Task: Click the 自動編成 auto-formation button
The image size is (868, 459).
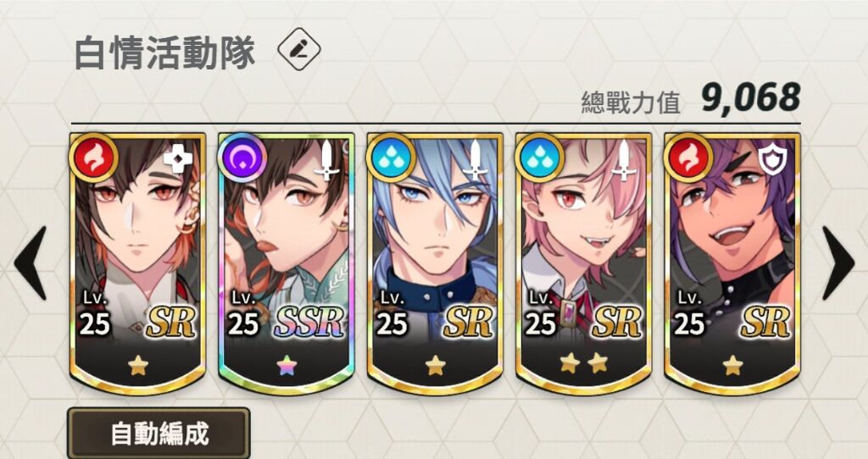Action: tap(159, 434)
